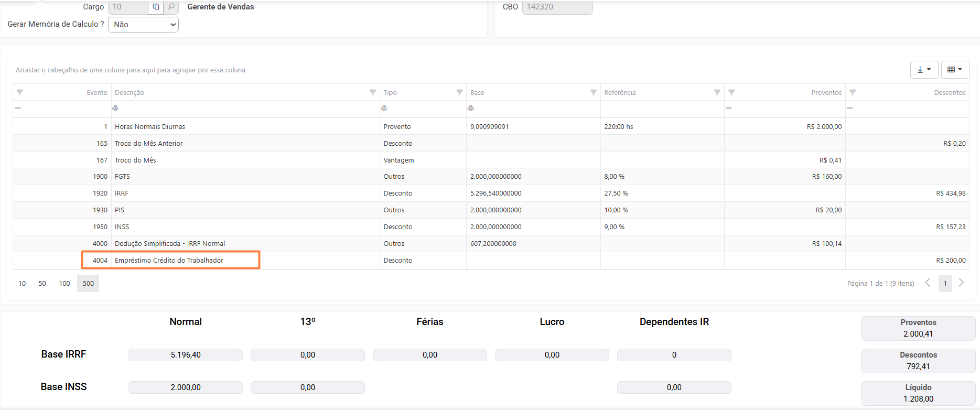The height and width of the screenshot is (410, 980).
Task: Select the Empréstimo Crédito do Trabalhador row
Action: tap(169, 261)
